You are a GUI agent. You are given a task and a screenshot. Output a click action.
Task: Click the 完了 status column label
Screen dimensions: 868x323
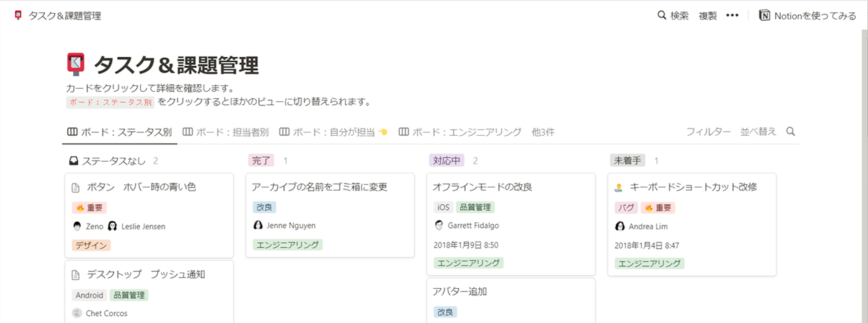261,161
